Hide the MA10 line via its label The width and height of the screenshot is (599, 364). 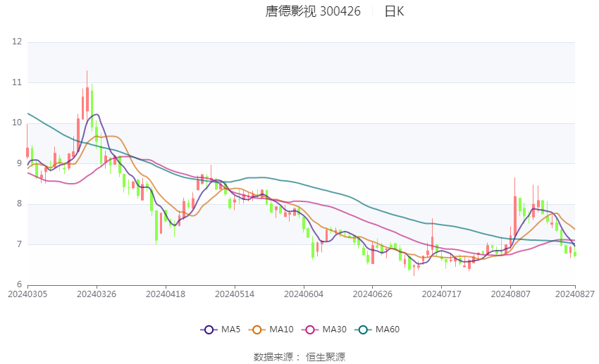[x=281, y=330]
